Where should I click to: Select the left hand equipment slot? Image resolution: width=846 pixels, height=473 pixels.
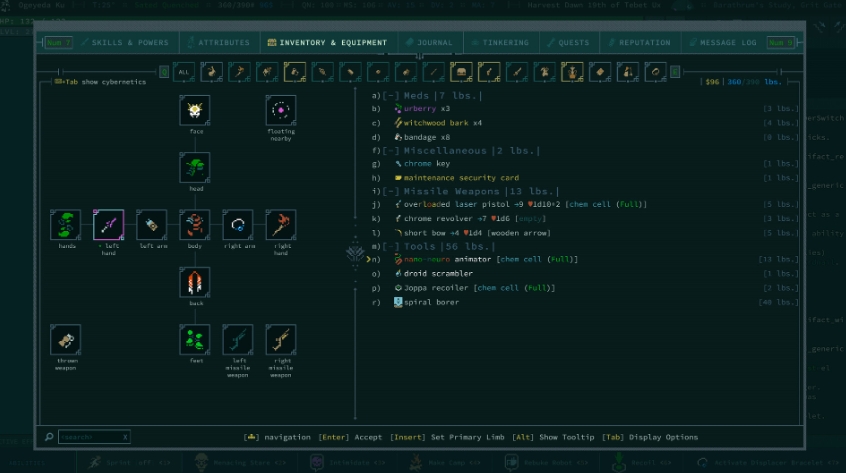pyautogui.click(x=108, y=225)
